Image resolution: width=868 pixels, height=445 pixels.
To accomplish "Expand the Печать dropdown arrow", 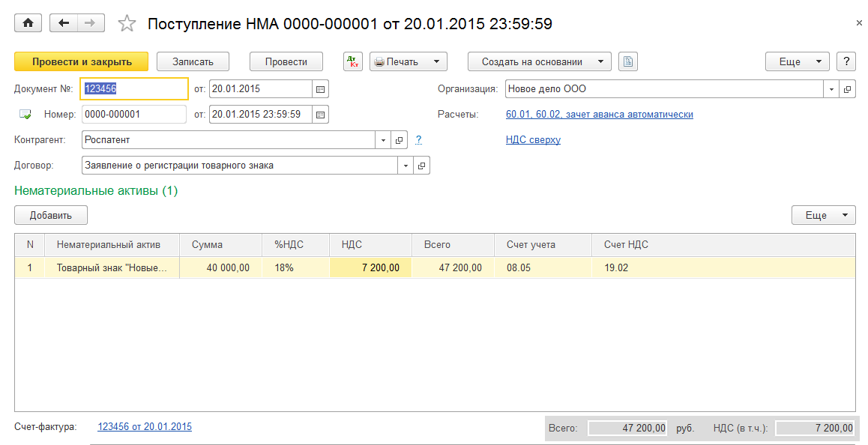I will [x=436, y=61].
